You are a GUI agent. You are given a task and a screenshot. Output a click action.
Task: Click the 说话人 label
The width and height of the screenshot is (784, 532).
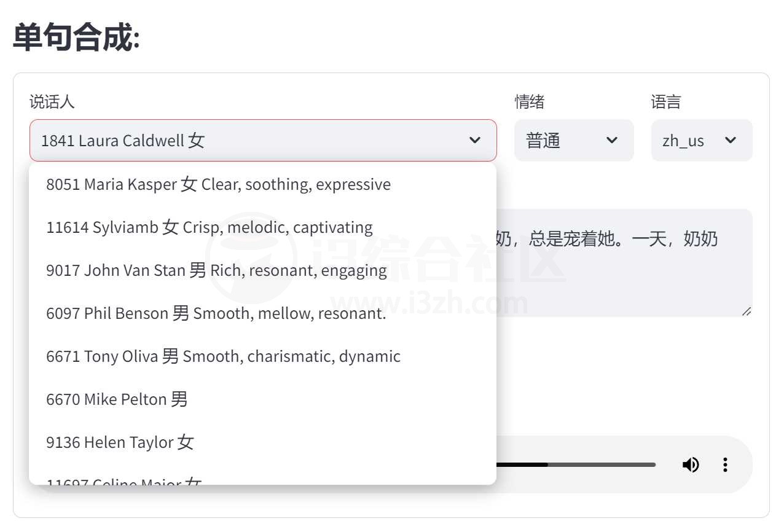(x=52, y=101)
